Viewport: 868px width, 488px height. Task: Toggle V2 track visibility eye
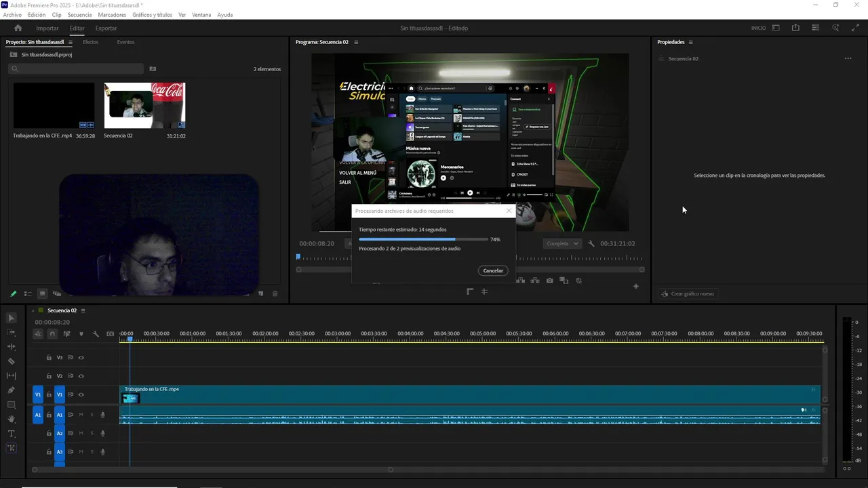81,375
